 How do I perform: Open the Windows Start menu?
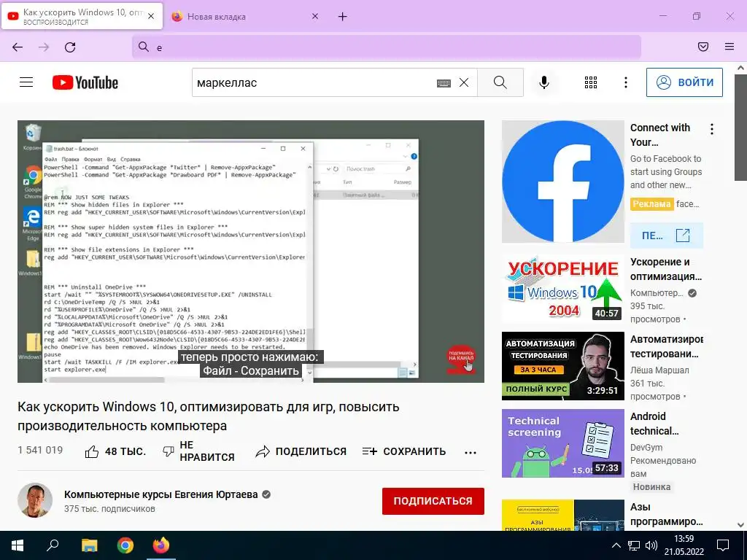[x=18, y=545]
